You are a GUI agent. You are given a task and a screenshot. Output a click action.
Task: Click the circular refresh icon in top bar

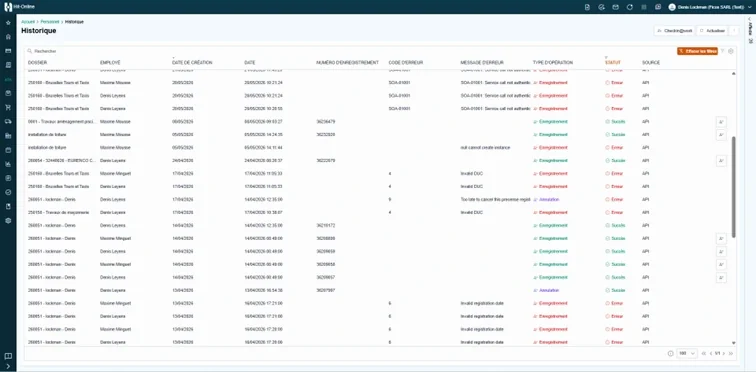tap(629, 7)
